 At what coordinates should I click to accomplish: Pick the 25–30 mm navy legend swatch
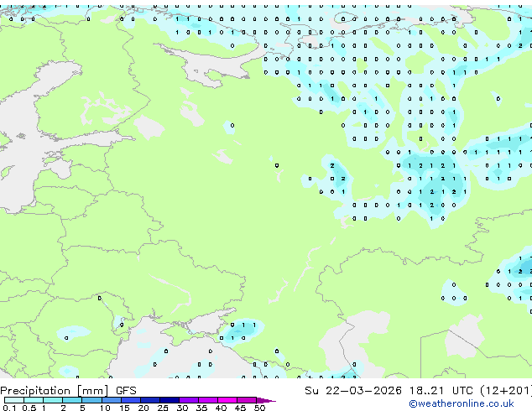[x=170, y=400]
